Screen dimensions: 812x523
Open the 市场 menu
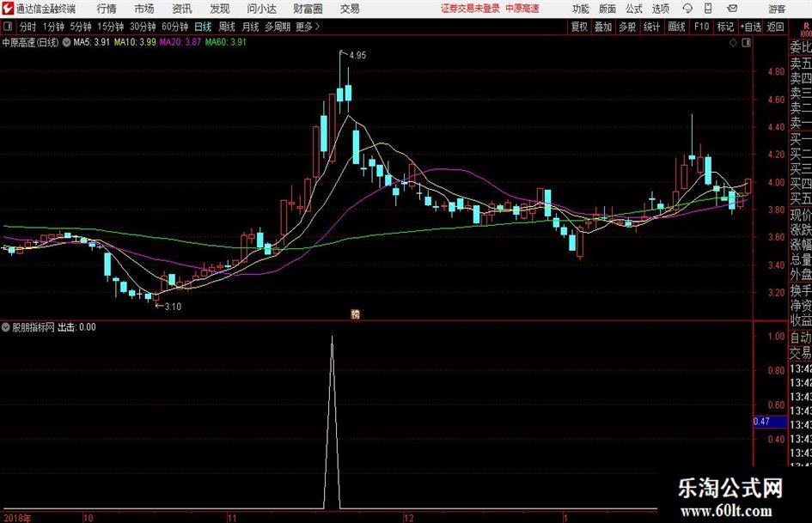(144, 9)
